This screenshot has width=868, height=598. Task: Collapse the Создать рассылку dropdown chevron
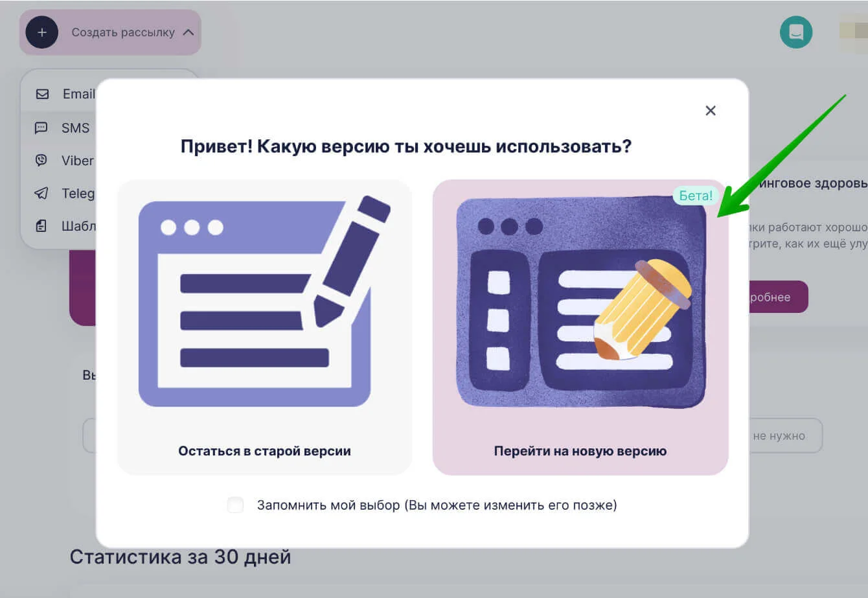[188, 32]
